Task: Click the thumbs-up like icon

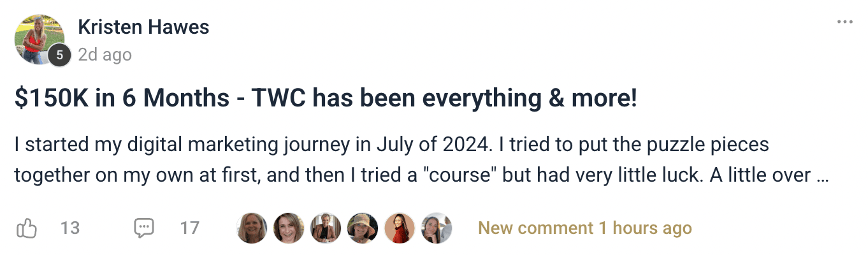Action: point(27,228)
